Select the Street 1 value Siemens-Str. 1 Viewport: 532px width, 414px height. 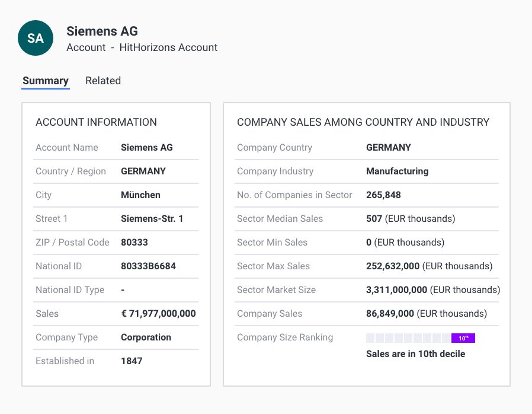tap(152, 219)
